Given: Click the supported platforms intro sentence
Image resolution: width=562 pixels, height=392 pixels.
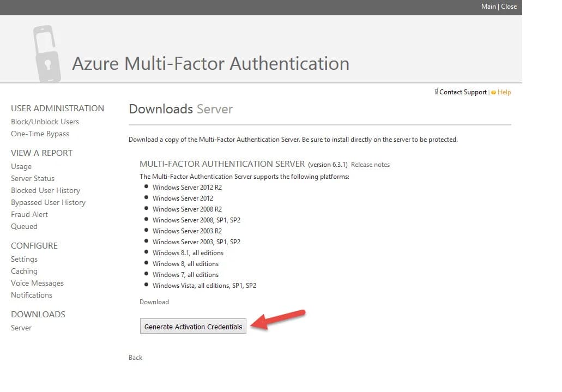Looking at the screenshot, I should coord(244,177).
